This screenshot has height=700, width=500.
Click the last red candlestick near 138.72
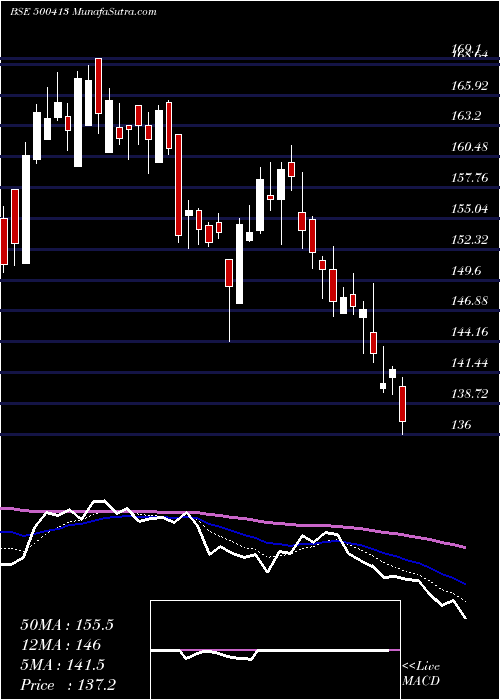[403, 404]
